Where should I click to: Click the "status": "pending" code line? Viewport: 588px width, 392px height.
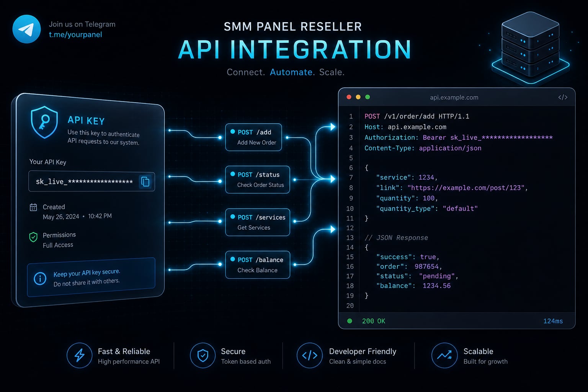[x=417, y=276]
